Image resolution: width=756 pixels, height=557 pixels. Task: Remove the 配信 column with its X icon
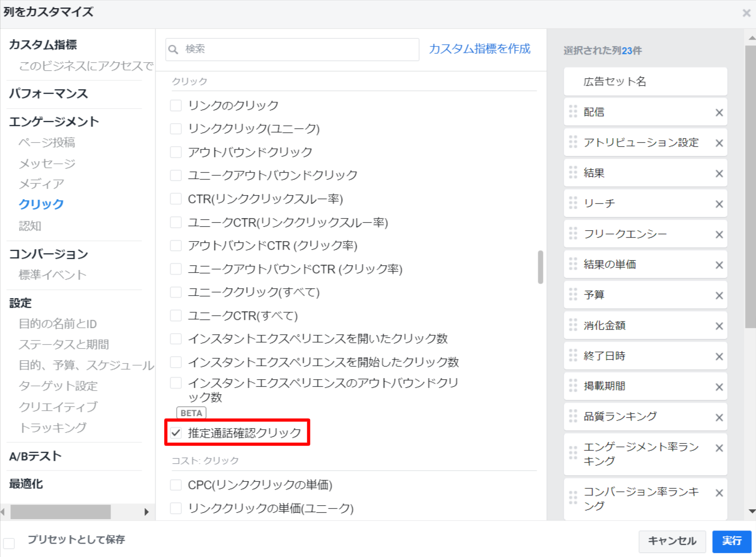coord(719,113)
